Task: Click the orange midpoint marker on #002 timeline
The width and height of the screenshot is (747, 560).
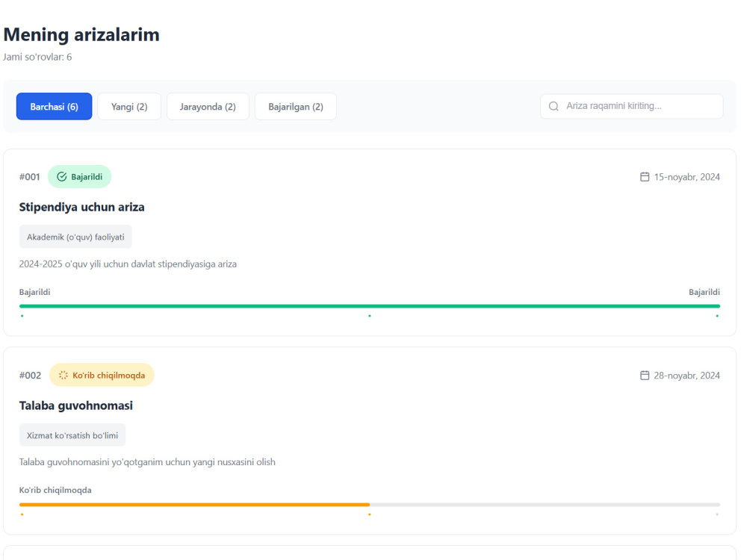Action: click(370, 514)
